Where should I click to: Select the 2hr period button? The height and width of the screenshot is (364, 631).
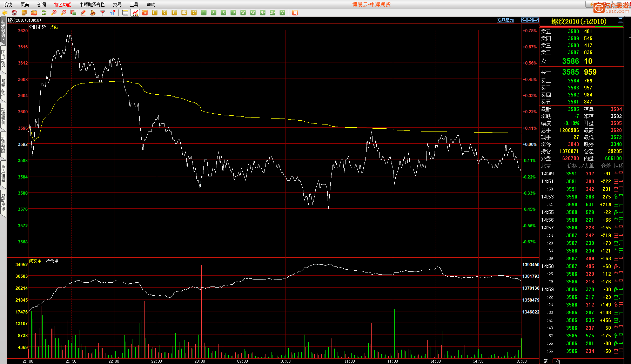tap(263, 13)
